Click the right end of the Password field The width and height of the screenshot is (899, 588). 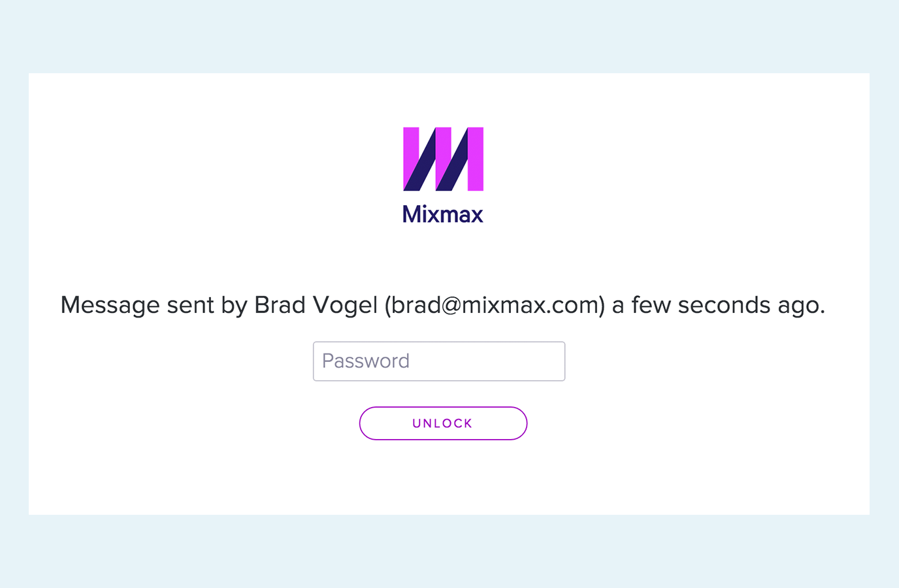[x=552, y=361]
